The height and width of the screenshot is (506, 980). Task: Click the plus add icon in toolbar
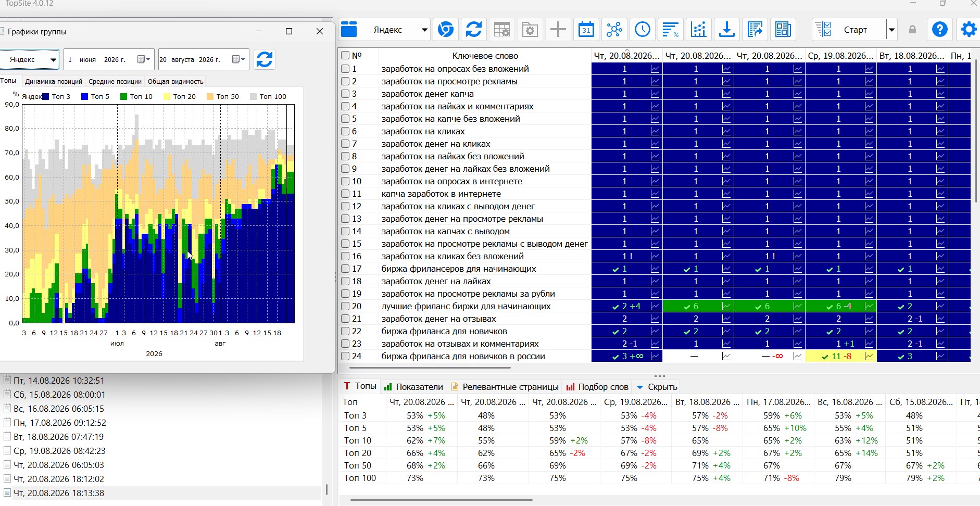(558, 30)
